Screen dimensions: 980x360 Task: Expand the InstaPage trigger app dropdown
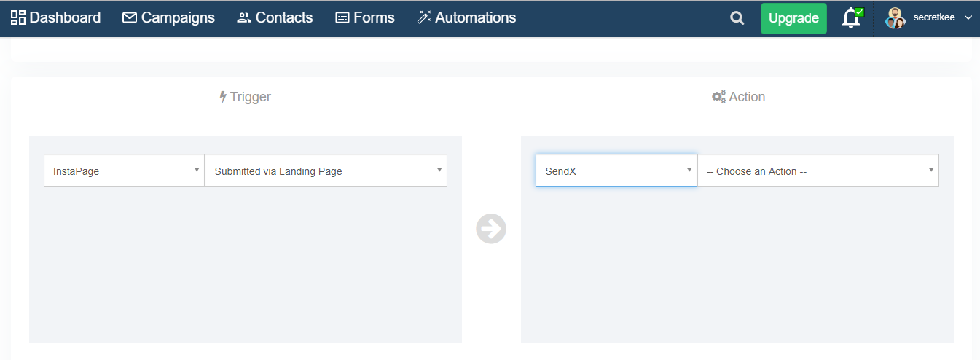point(124,171)
